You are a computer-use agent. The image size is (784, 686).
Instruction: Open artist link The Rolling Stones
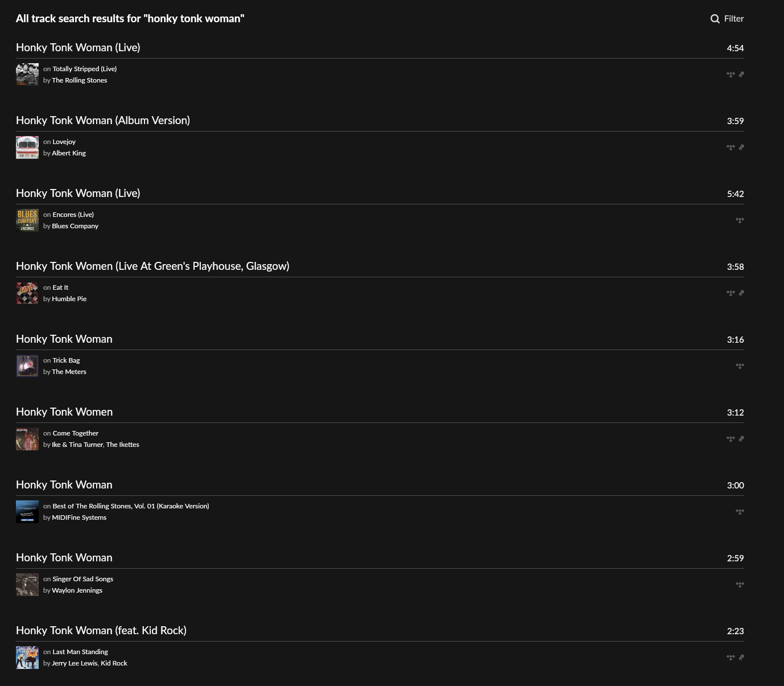tap(80, 80)
